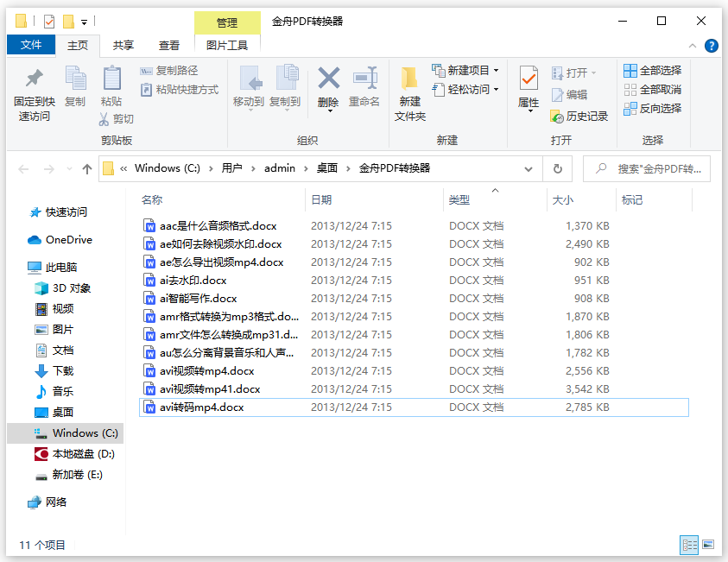
Task: Click the Rename icon
Action: 364,87
